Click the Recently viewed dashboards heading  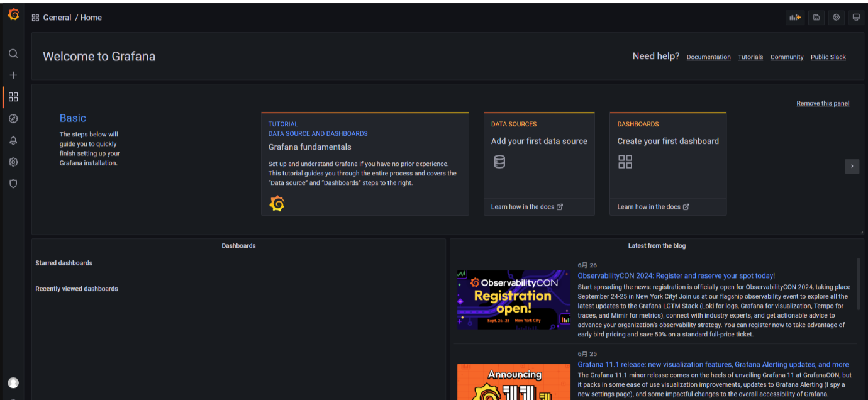[x=77, y=289]
